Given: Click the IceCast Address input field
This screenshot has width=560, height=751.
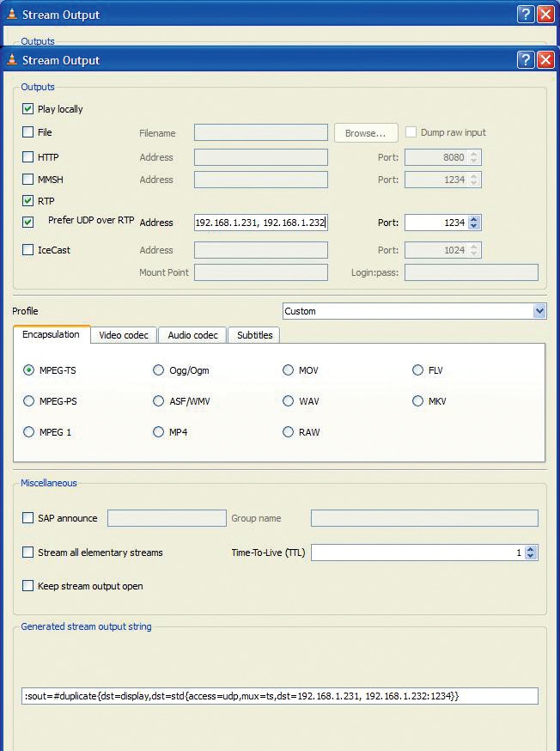Looking at the screenshot, I should pyautogui.click(x=261, y=250).
